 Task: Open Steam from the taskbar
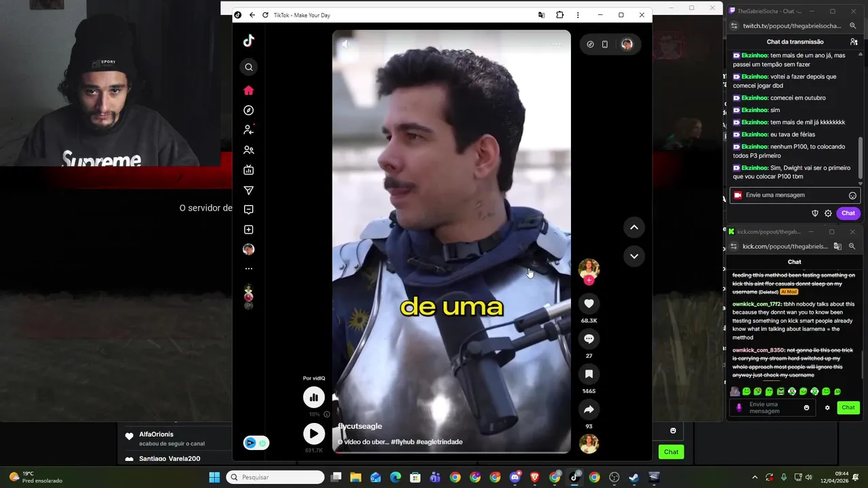click(633, 477)
